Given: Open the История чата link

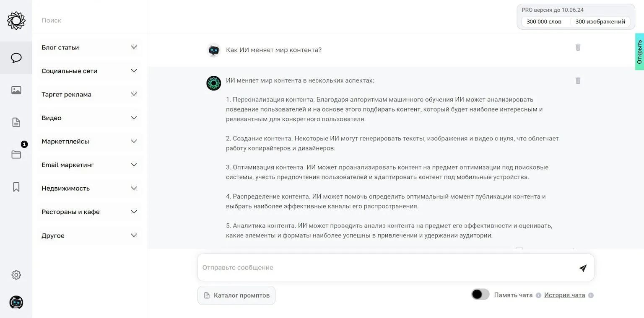Looking at the screenshot, I should pos(564,295).
